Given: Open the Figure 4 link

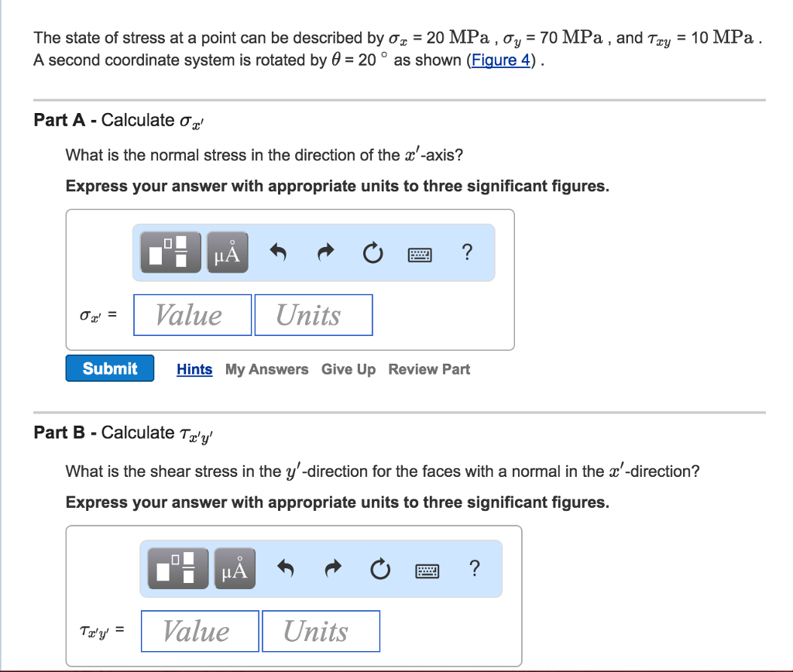Looking at the screenshot, I should click(500, 60).
